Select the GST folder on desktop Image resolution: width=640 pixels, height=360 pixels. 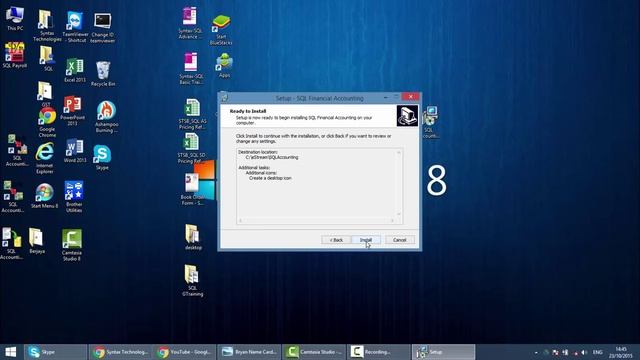point(45,94)
